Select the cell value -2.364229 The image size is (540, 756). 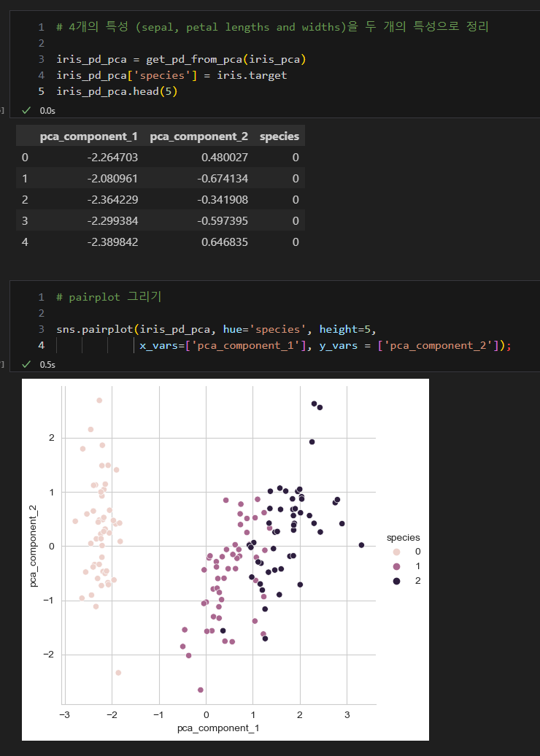pyautogui.click(x=113, y=200)
